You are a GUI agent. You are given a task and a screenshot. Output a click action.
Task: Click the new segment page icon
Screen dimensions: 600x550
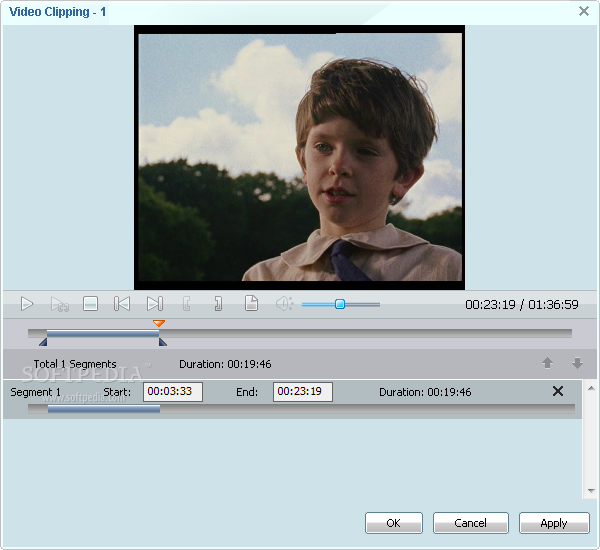pos(251,303)
